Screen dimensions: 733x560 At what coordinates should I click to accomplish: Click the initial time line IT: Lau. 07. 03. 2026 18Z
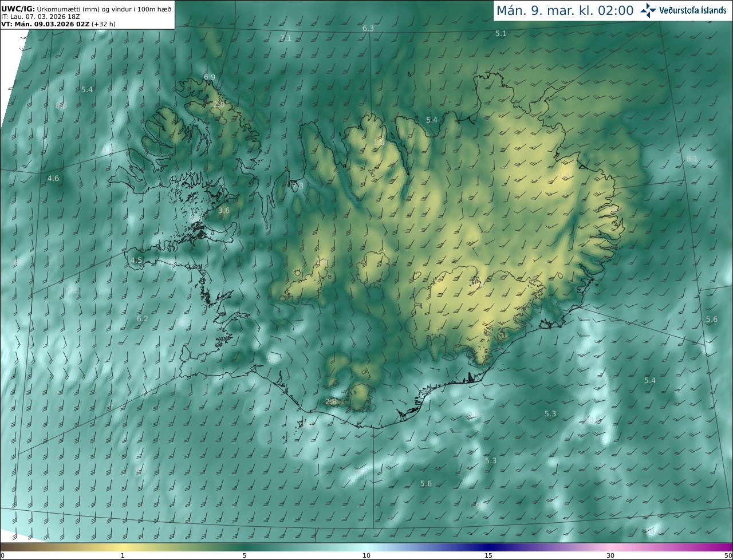click(x=40, y=17)
